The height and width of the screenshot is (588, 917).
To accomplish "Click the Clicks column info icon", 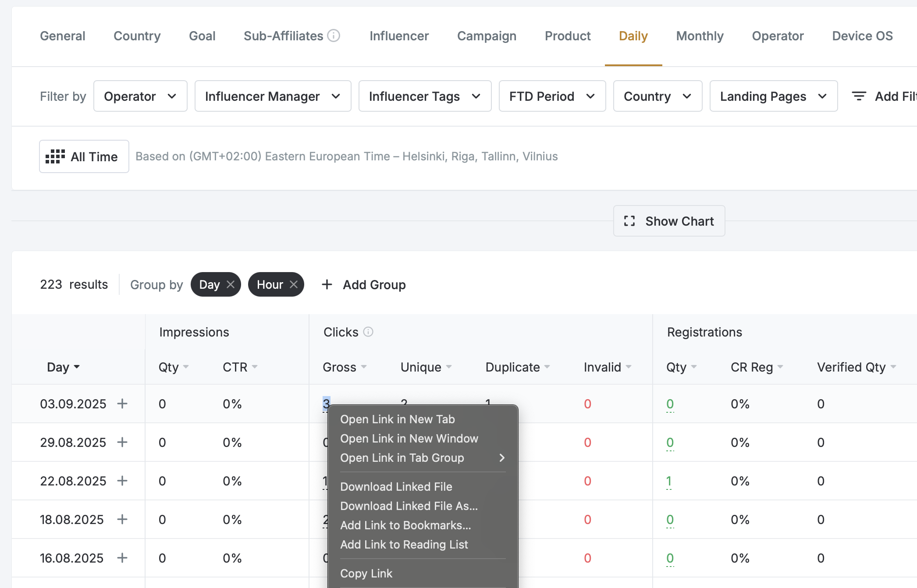I will (368, 332).
